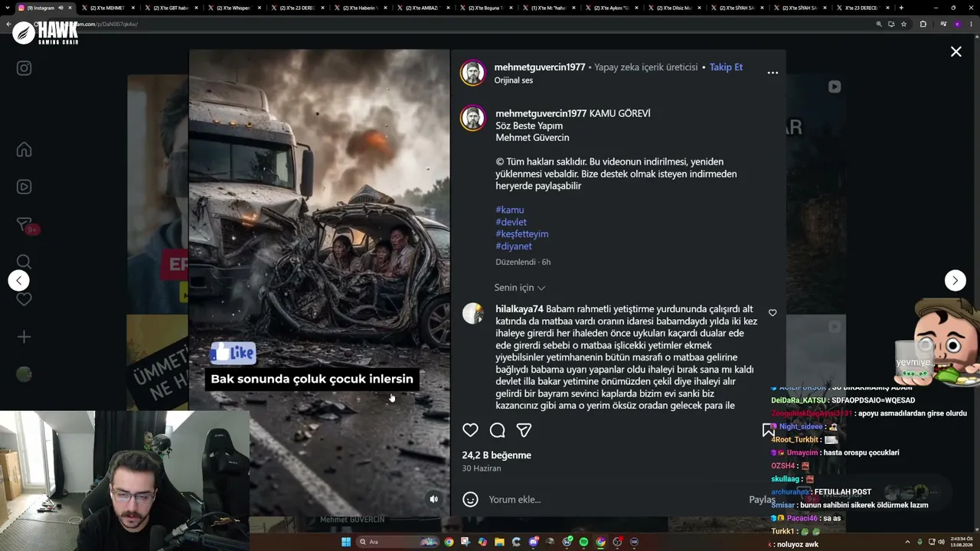Open emoji picker in comment box
This screenshot has width=980, height=551.
click(x=470, y=499)
